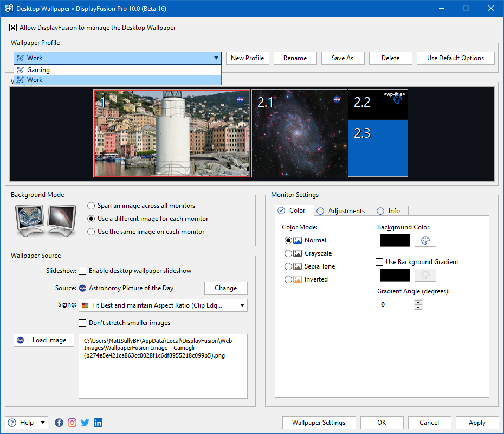Open the Sizing dropdown
504x434 pixels.
pos(163,305)
